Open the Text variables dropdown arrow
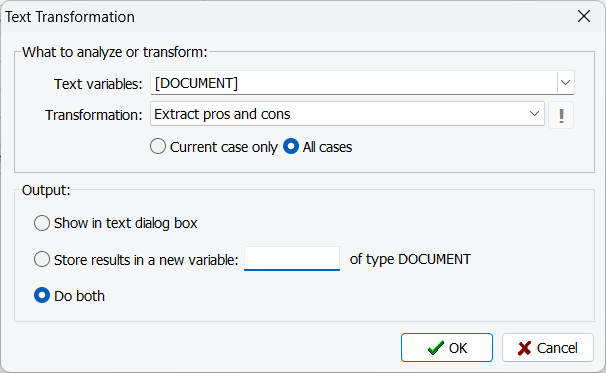Screen dimensions: 606x373 (x=565, y=82)
